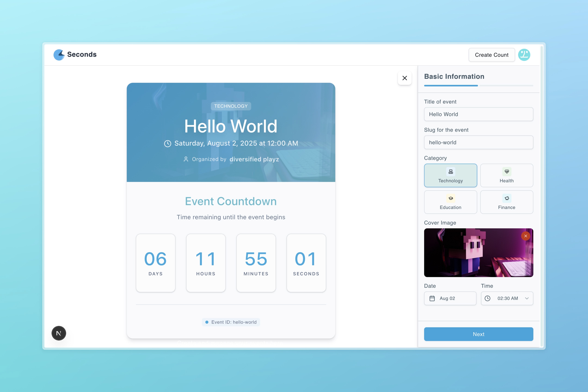The image size is (588, 392).
Task: Remove the cover image with red X
Action: pyautogui.click(x=525, y=236)
